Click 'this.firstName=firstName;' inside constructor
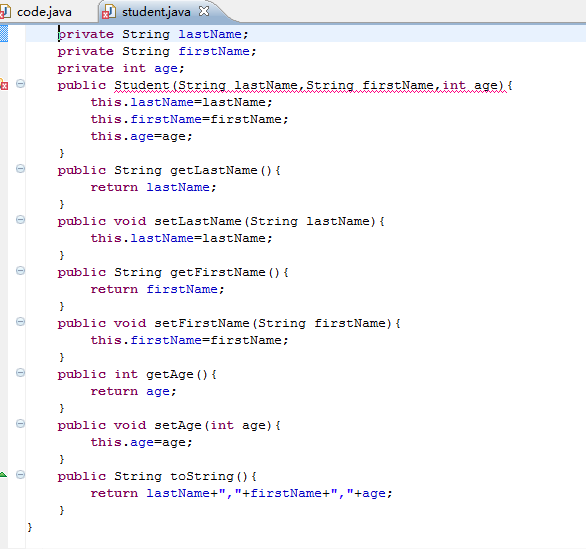This screenshot has height=549, width=586. coord(189,119)
